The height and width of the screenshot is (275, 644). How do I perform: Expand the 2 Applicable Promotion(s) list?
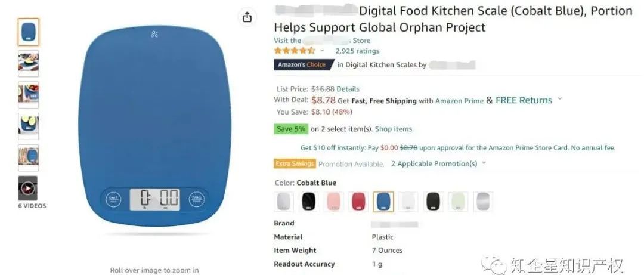438,163
